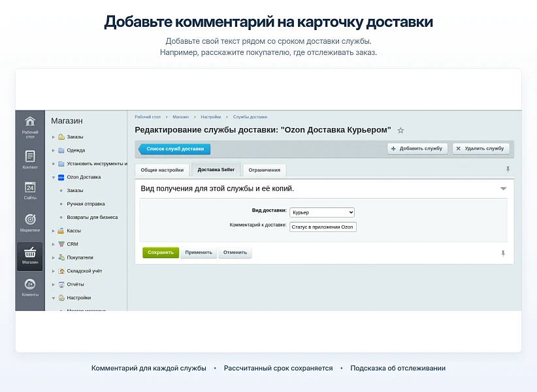This screenshot has height=392, width=537.
Task: Open Заказы under Ozon Доставка
Action: pyautogui.click(x=75, y=190)
